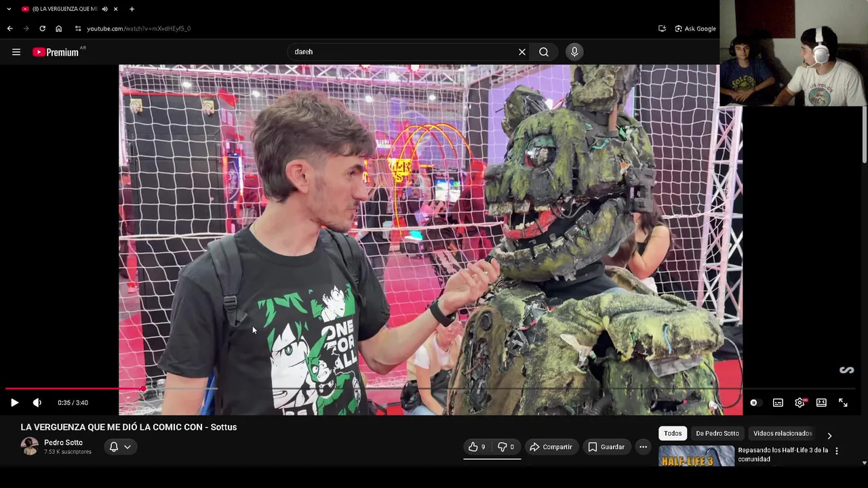Save the video with Guardar
This screenshot has height=488, width=868.
[606, 447]
